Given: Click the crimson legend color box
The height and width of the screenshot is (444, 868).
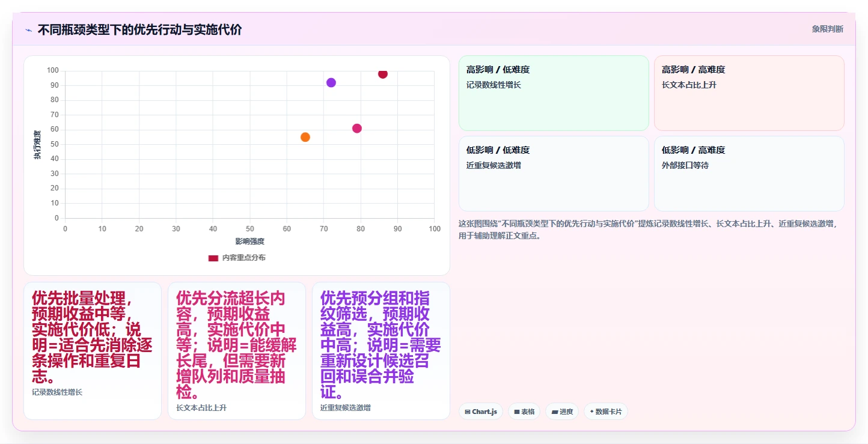Looking at the screenshot, I should (x=213, y=258).
